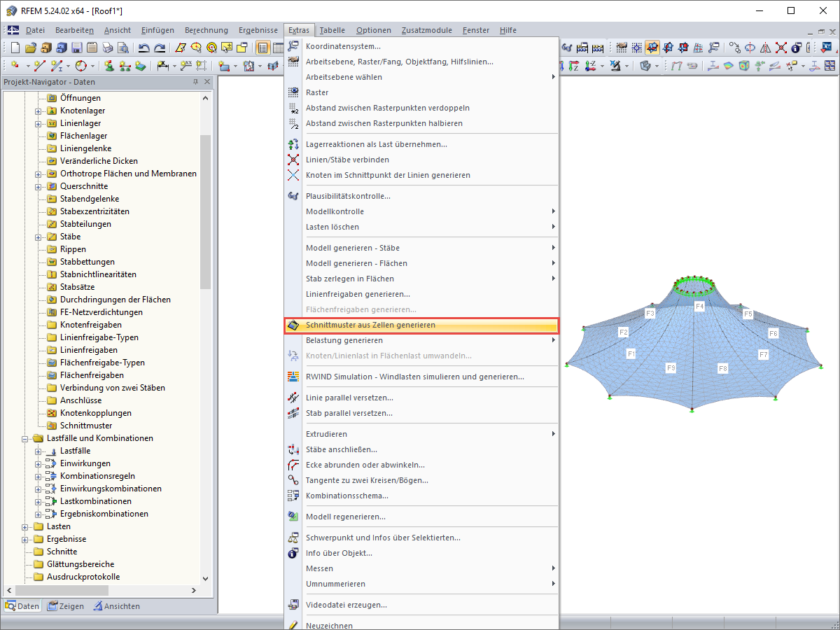This screenshot has height=630, width=840.
Task: Open the Zusatzmodule menu
Action: click(x=427, y=30)
